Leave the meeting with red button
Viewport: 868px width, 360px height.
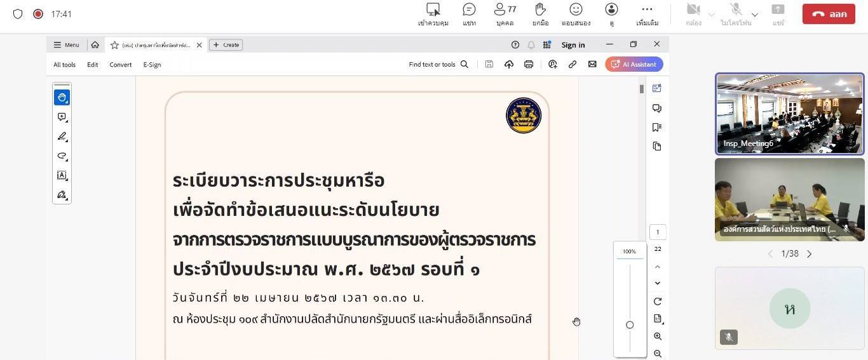(828, 14)
